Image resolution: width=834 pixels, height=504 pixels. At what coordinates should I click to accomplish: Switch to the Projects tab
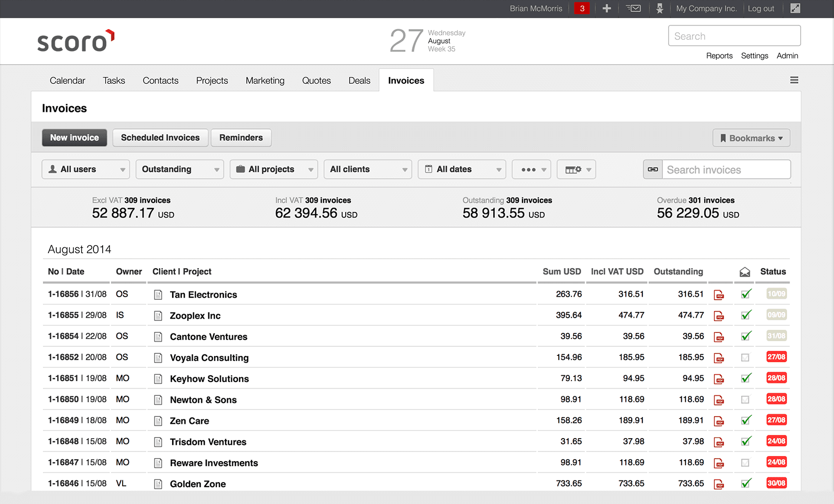tap(212, 81)
